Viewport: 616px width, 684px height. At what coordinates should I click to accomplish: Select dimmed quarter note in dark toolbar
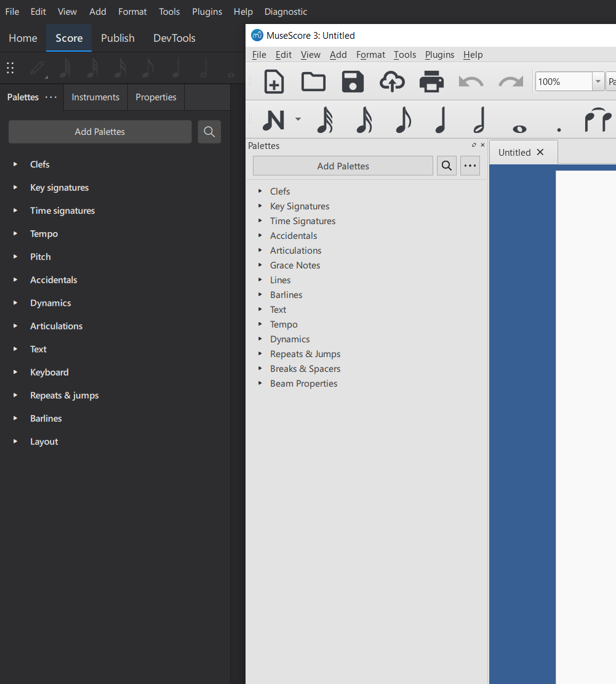pos(176,68)
